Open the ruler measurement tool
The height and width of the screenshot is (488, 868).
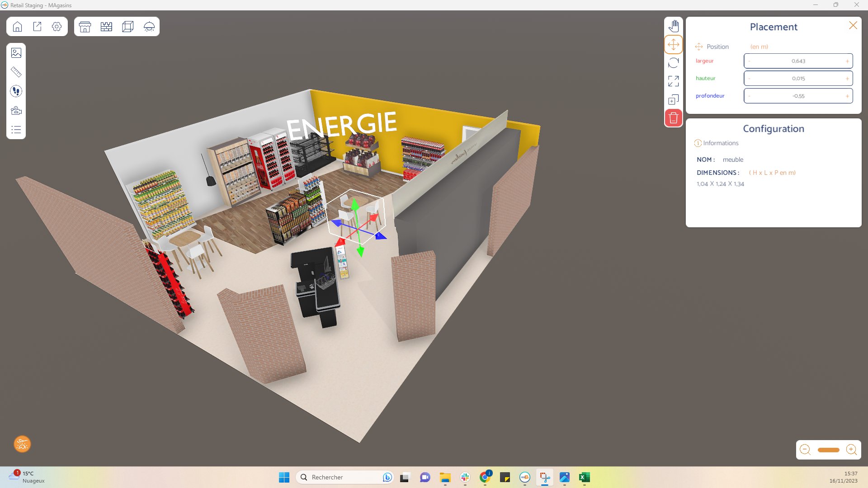[16, 71]
